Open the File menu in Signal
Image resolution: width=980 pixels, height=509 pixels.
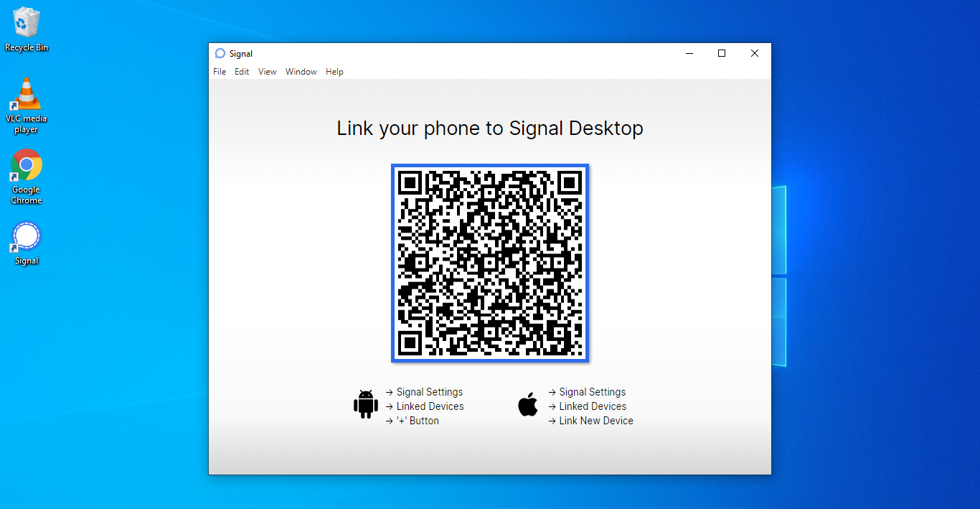[220, 72]
